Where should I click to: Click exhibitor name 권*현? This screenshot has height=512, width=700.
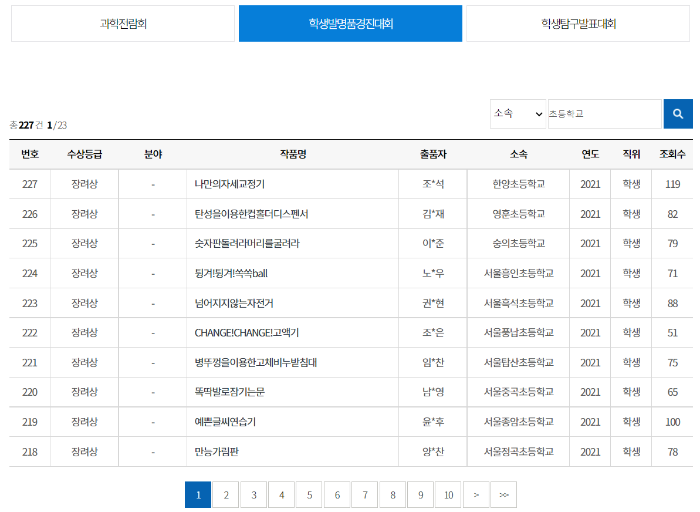click(x=433, y=303)
